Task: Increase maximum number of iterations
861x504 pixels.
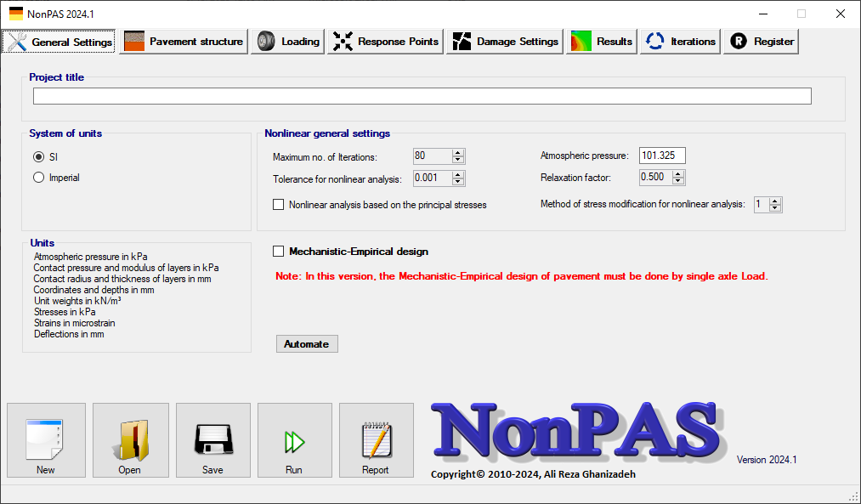Action: (x=458, y=152)
